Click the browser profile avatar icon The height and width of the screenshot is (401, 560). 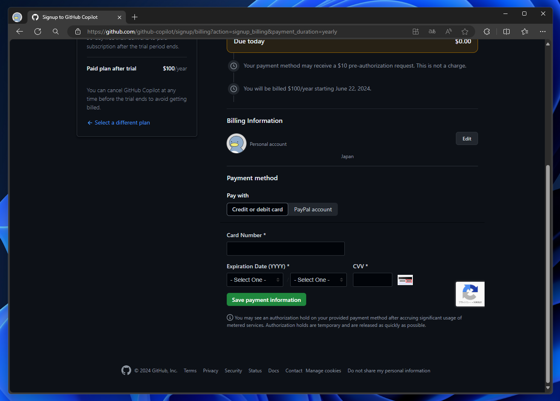(17, 17)
